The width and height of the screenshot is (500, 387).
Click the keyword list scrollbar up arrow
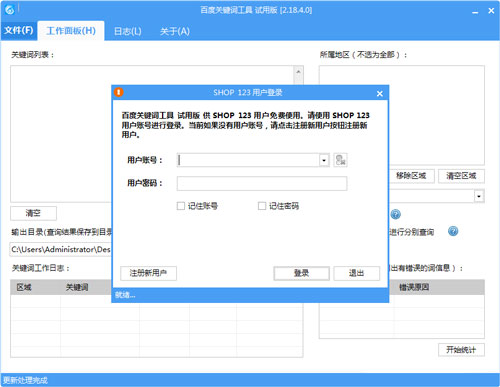[298, 72]
